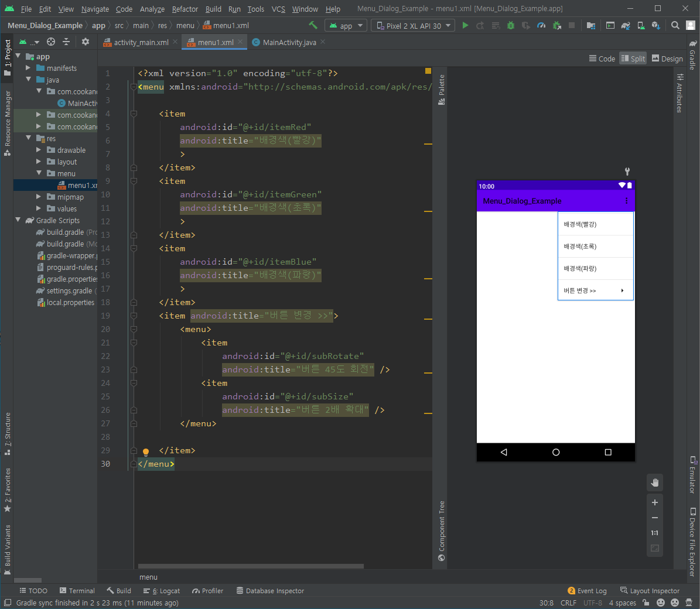Click the select opened file target icon
This screenshot has height=609, width=700.
[x=51, y=42]
